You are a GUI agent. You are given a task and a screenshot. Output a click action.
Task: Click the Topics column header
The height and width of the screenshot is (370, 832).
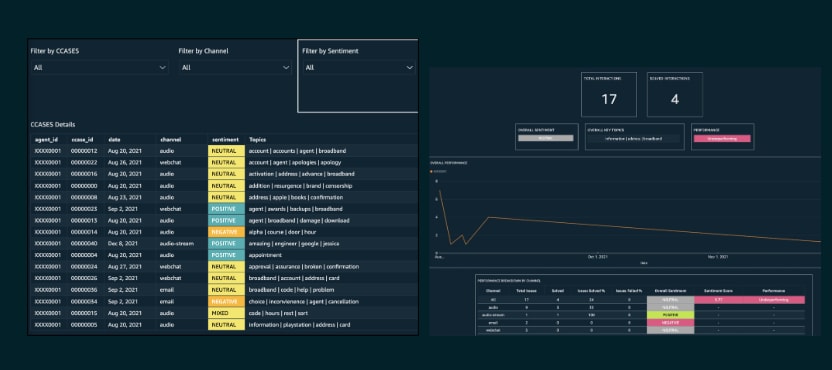[x=258, y=140]
